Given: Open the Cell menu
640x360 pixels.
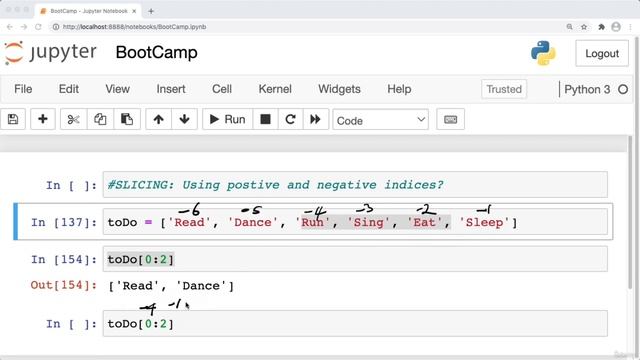Looking at the screenshot, I should pyautogui.click(x=222, y=89).
